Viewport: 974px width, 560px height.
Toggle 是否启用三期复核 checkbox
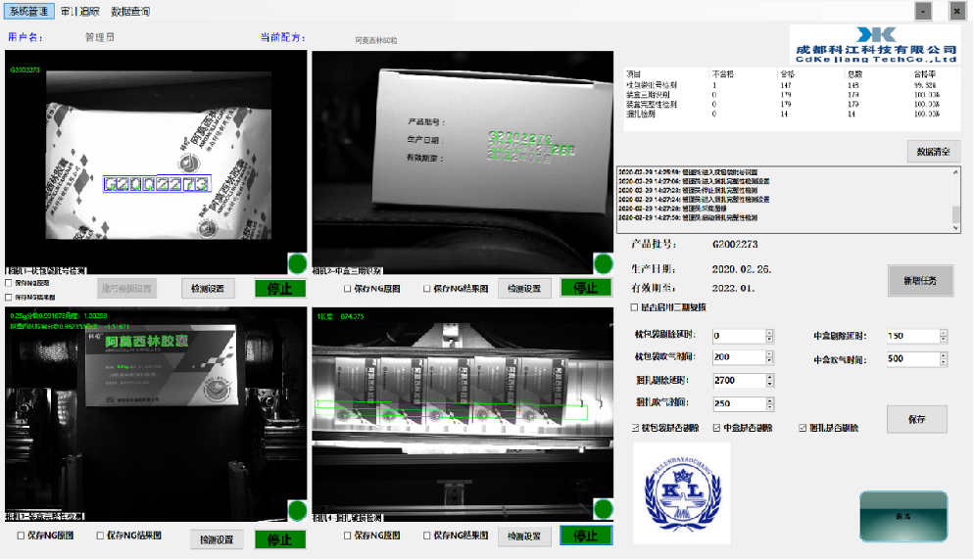pos(634,307)
